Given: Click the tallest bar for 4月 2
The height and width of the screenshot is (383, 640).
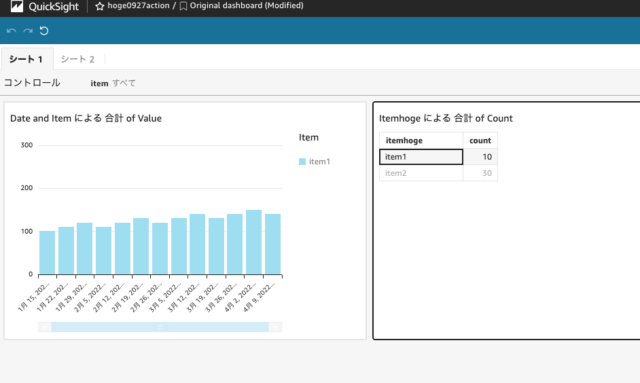Looking at the screenshot, I should coord(253,242).
